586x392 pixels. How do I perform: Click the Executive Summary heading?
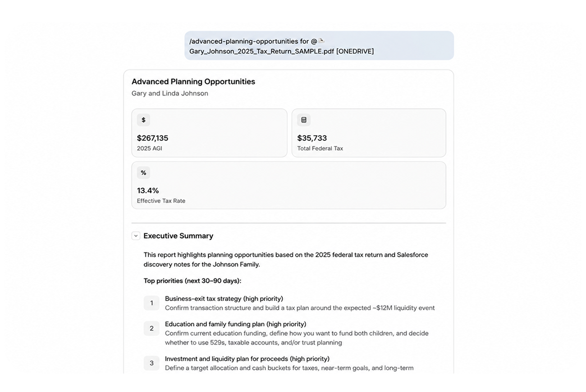pyautogui.click(x=178, y=236)
